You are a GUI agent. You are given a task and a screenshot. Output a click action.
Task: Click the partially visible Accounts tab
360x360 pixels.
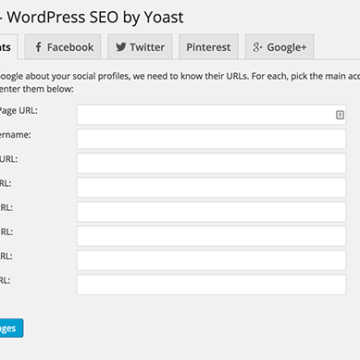tap(8, 47)
